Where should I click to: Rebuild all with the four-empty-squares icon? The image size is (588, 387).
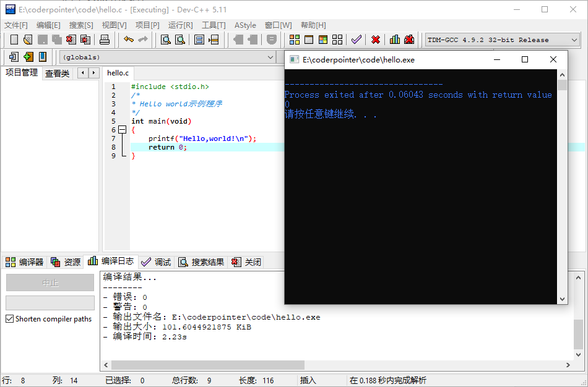tap(337, 40)
